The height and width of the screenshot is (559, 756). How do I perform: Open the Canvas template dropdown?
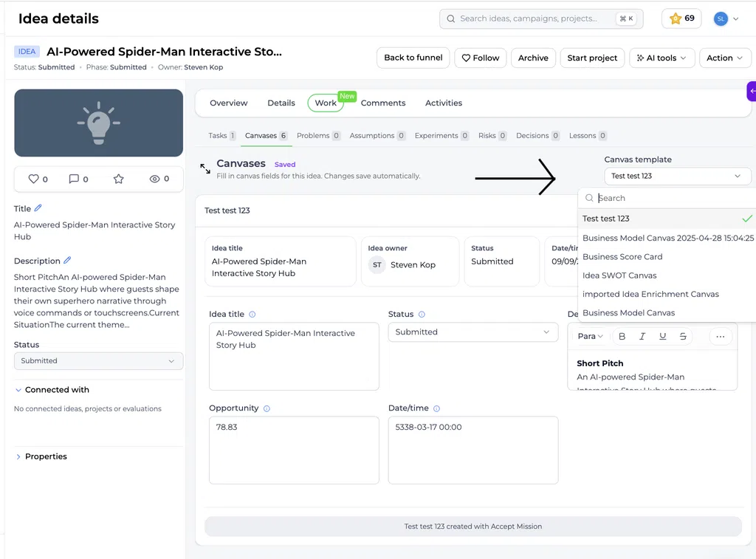click(x=677, y=176)
